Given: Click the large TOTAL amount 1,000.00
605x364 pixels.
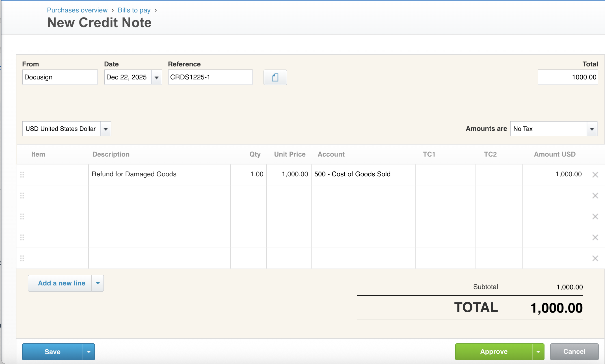Looking at the screenshot, I should tap(556, 308).
